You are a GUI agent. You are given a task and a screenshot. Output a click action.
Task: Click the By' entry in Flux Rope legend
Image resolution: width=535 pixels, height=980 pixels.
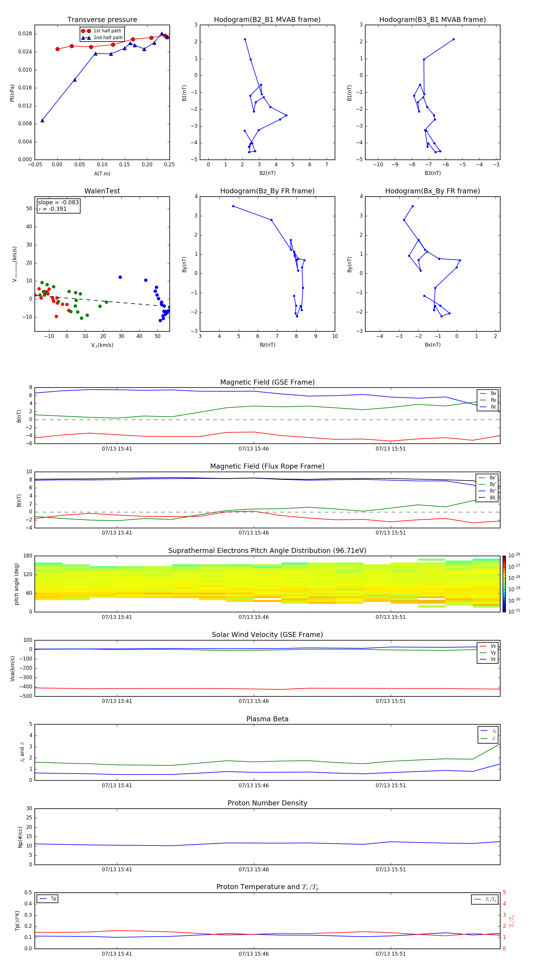coord(487,484)
